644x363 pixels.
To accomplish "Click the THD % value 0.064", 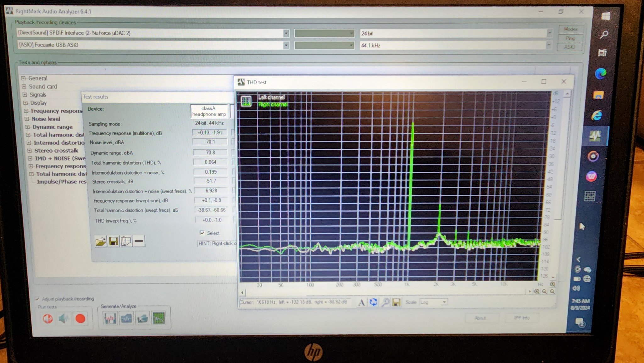I will tap(210, 162).
